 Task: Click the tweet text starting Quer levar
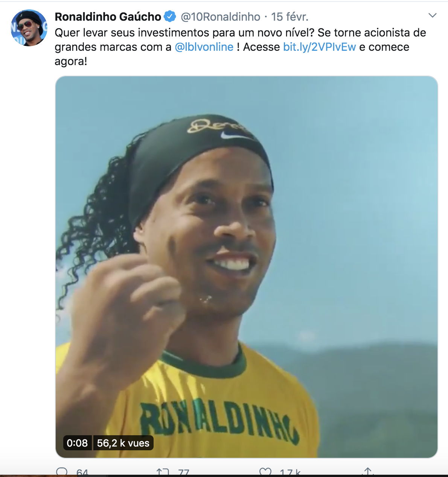[x=240, y=47]
